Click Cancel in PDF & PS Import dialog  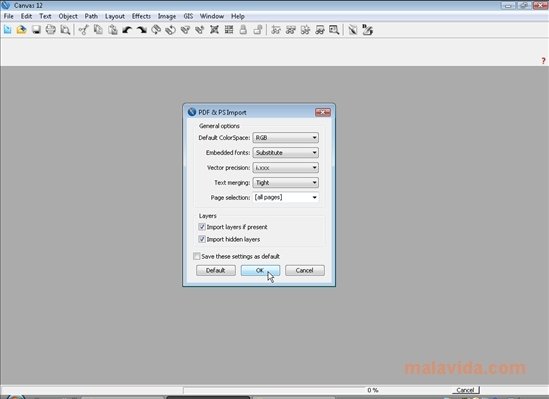pos(305,270)
